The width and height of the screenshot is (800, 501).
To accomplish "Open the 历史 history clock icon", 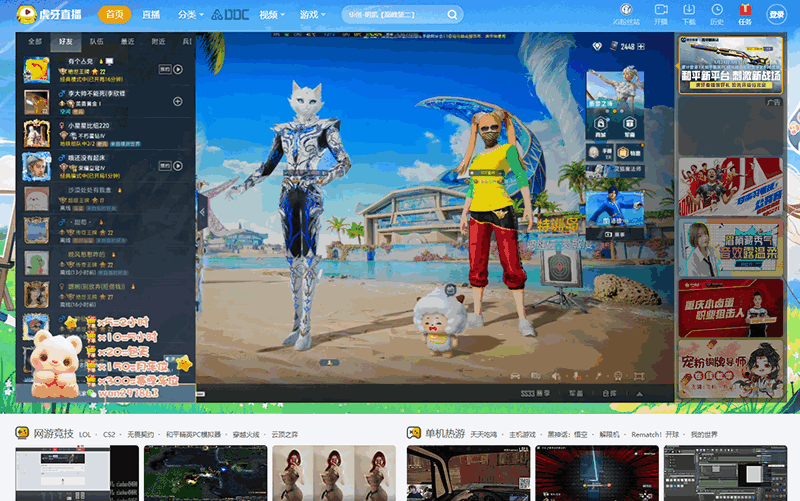I will pos(717,14).
